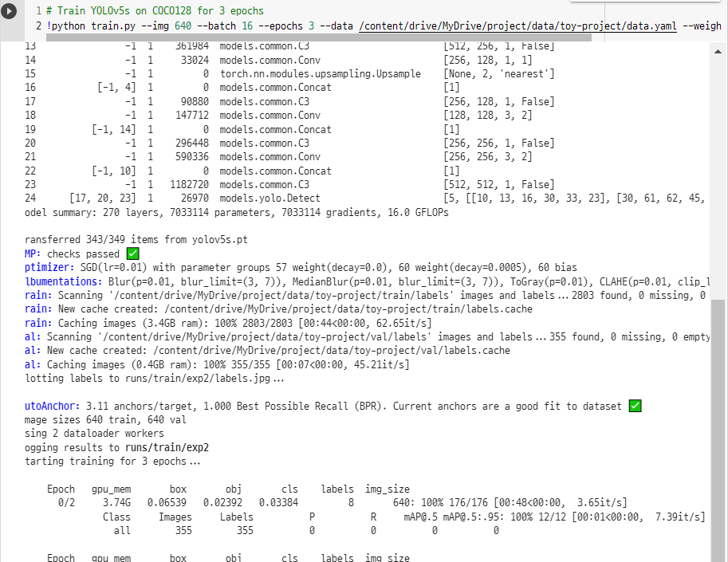Click the '640' value after --img
This screenshot has width=728, height=562.
click(183, 26)
